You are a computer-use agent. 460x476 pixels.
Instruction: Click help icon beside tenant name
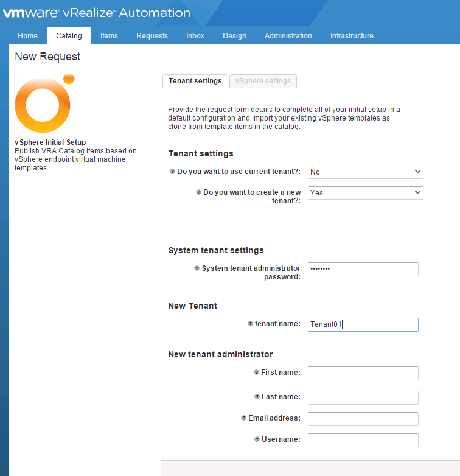[x=250, y=324]
